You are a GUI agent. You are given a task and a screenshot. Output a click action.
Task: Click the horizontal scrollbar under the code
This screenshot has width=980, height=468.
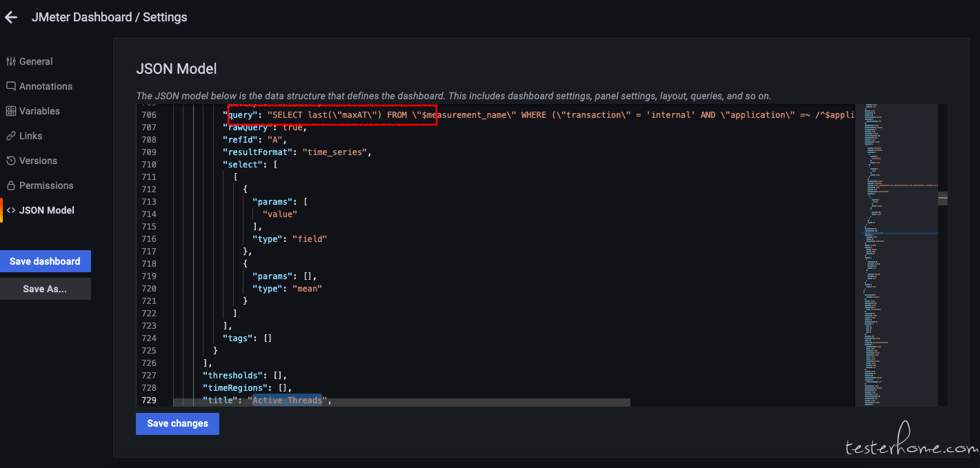(401, 403)
